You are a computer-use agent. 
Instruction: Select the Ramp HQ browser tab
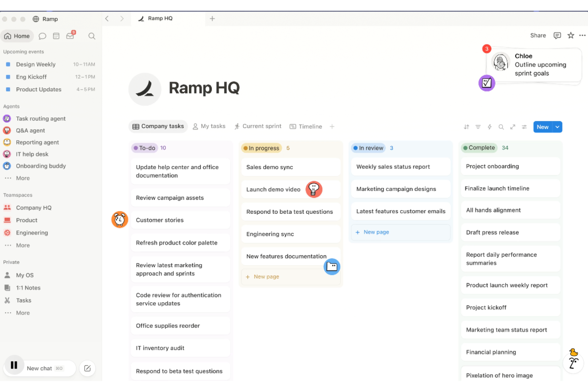pos(168,19)
